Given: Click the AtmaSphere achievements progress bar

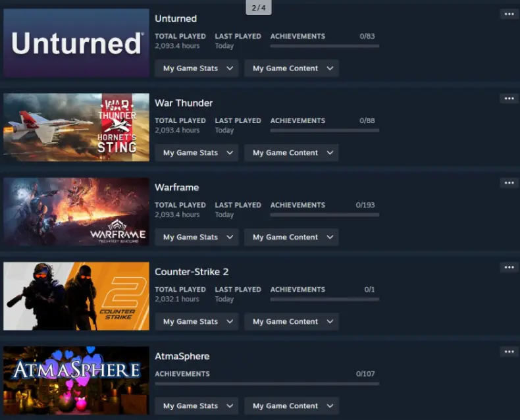Looking at the screenshot, I should pyautogui.click(x=267, y=384).
